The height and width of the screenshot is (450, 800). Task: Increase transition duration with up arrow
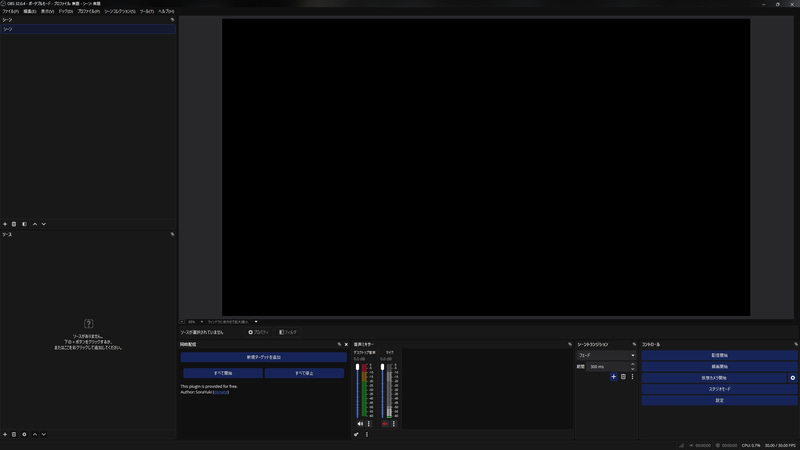point(633,364)
